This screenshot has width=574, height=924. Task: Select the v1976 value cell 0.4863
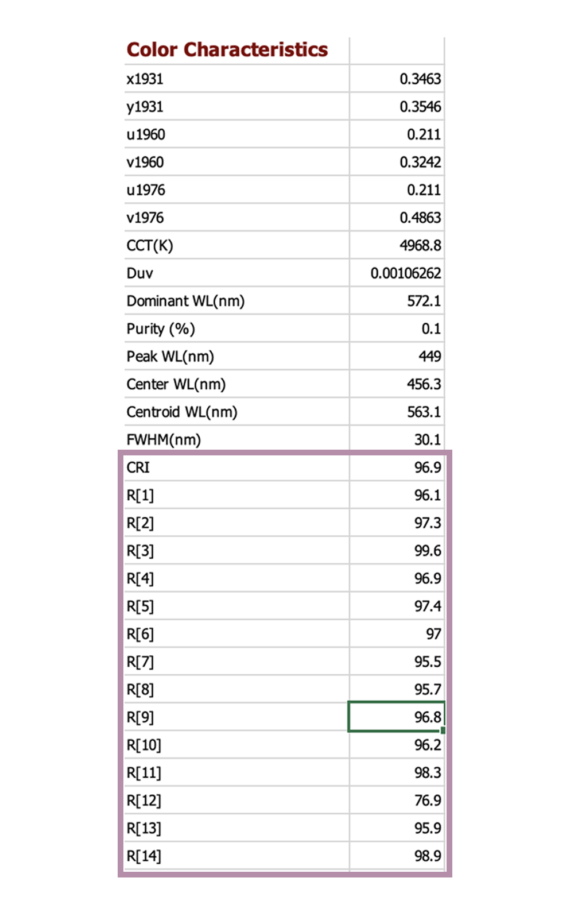397,218
